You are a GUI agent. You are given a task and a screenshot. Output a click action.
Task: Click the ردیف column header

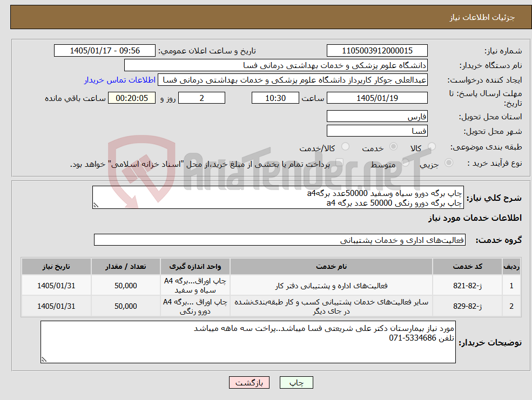[511, 267]
